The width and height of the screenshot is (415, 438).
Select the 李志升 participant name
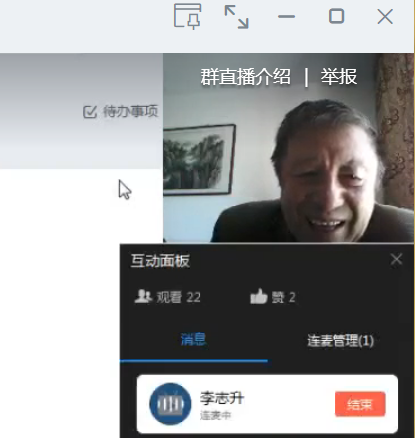(x=222, y=398)
